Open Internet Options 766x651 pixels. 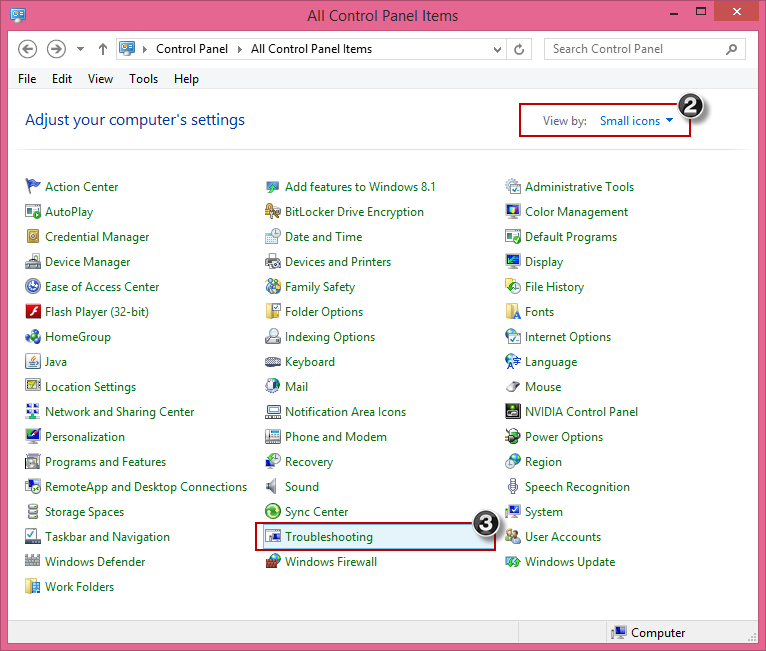pos(568,336)
